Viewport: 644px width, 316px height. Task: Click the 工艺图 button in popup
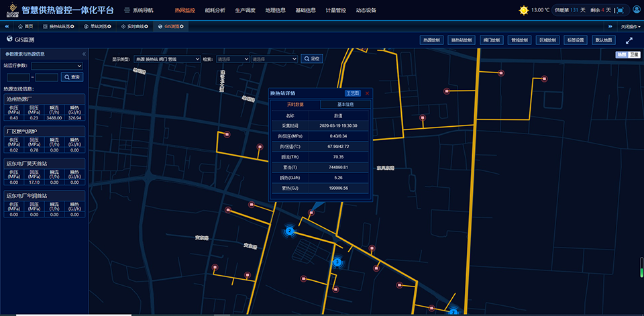click(x=352, y=93)
